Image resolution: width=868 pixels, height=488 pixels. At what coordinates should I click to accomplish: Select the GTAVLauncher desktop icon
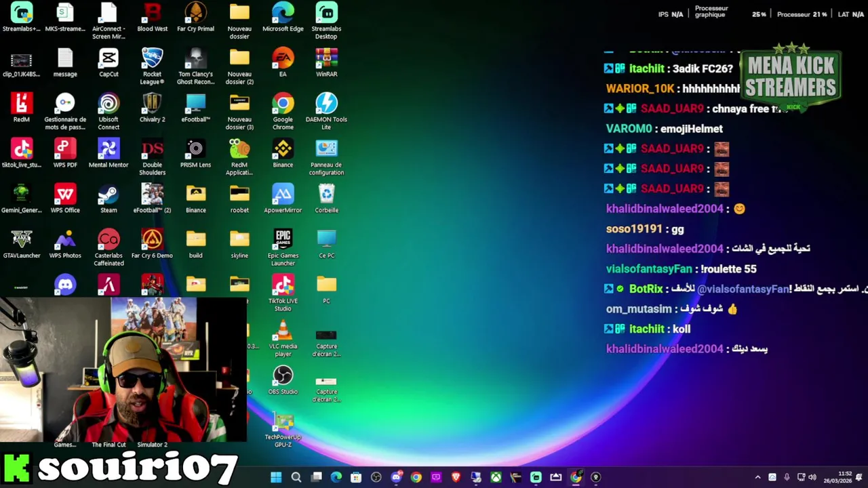(x=22, y=245)
